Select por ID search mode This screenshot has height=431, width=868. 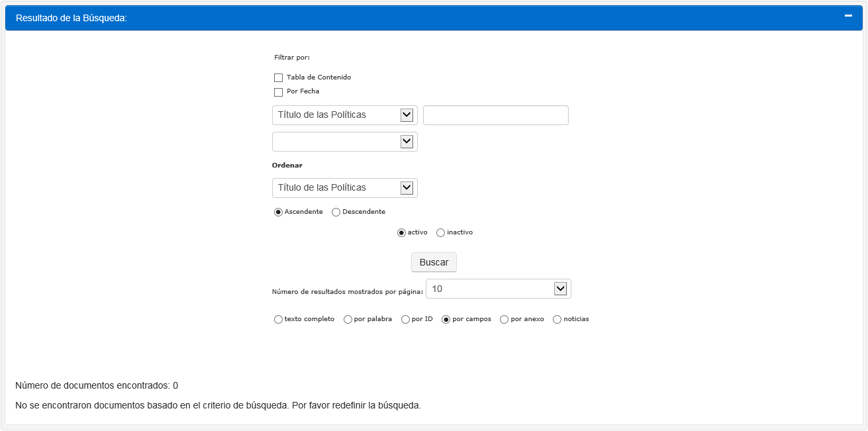405,320
